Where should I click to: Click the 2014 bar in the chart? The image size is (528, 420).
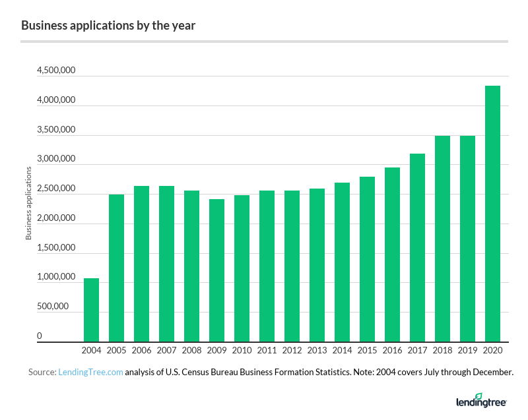click(342, 262)
